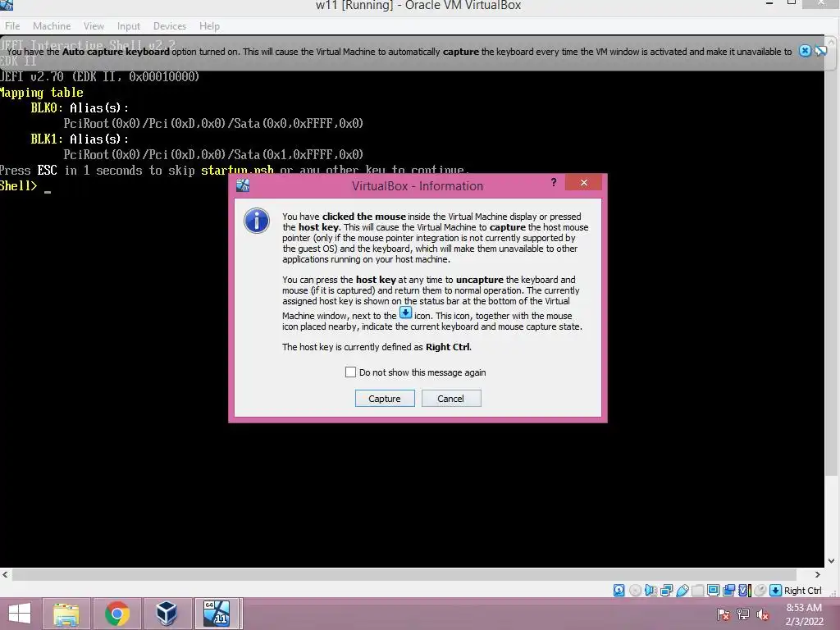Image resolution: width=840 pixels, height=630 pixels.
Task: Enable Do not show this message again
Action: coord(350,372)
